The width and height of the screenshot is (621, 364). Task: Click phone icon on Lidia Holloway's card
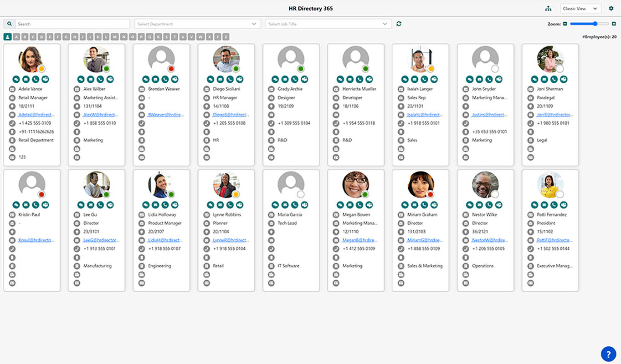point(165,205)
